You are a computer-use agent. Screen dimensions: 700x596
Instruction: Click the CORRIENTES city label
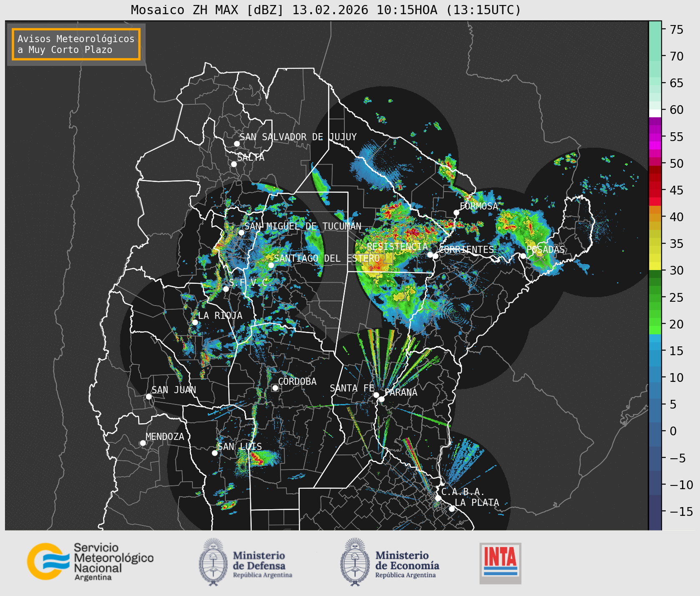point(466,250)
